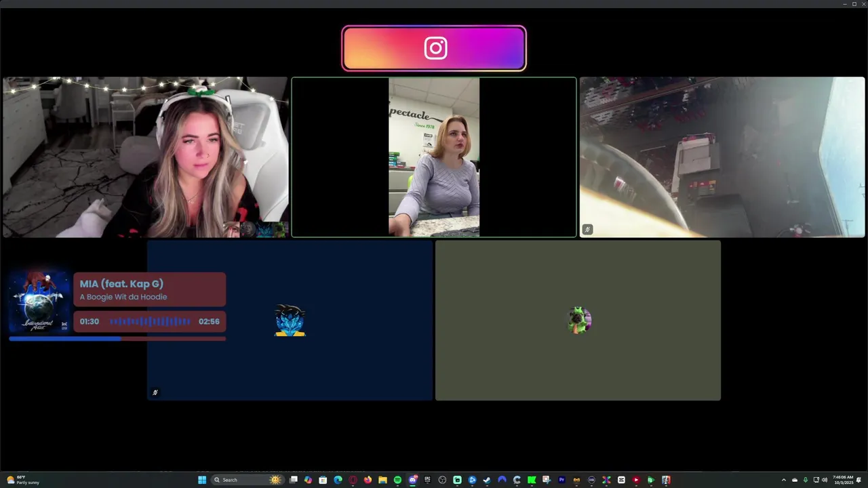Open the weather widget showing 66°F
868x488 pixels.
[x=23, y=480]
